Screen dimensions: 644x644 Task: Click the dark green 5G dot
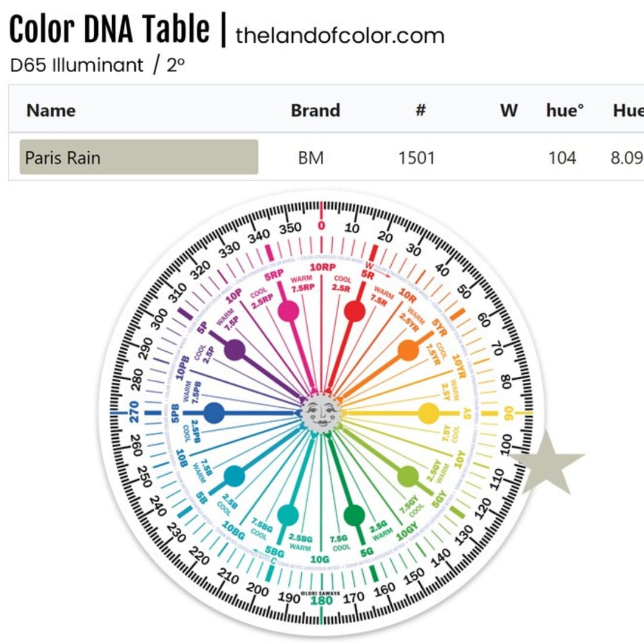[x=354, y=515]
